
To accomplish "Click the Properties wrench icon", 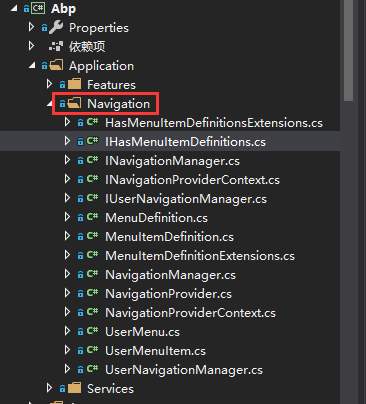I will [56, 27].
